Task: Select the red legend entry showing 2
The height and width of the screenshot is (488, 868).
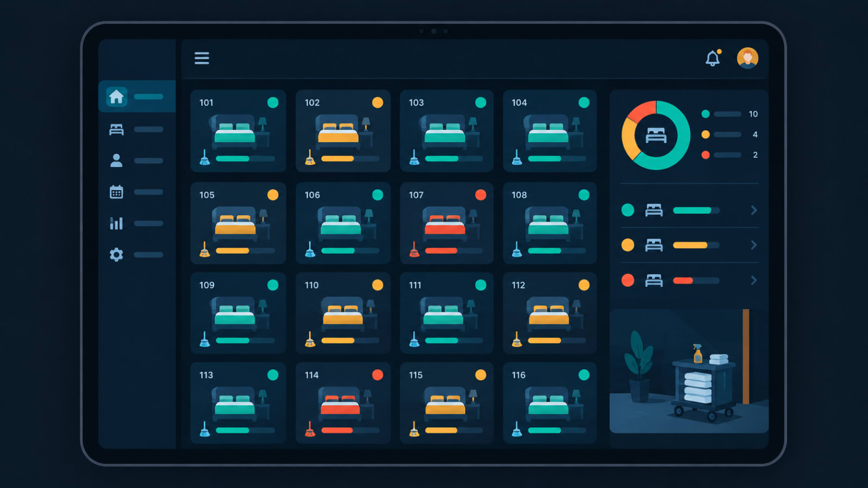Action: click(x=730, y=155)
